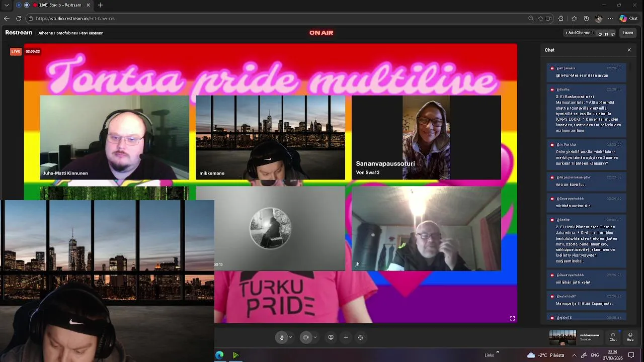Viewport: 644px width, 362px height.
Task: Open the studio settings gear
Action: [x=361, y=337]
